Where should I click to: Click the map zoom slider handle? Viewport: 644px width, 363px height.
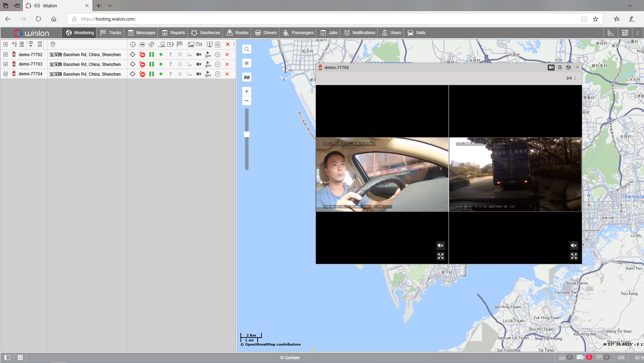(x=247, y=134)
